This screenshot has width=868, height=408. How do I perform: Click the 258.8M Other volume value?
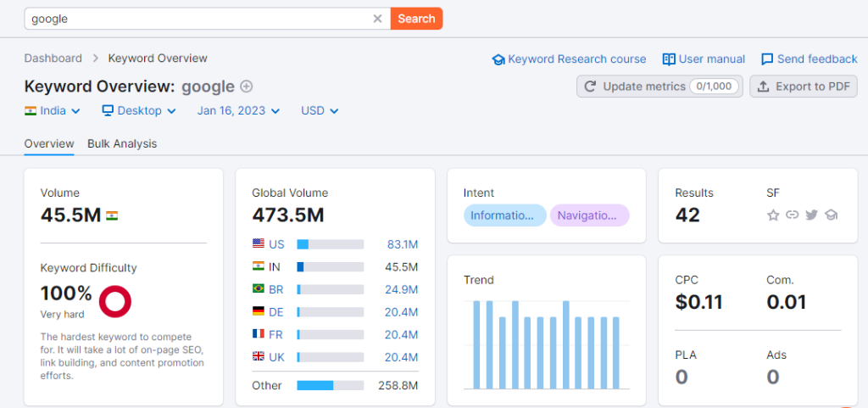(x=398, y=385)
